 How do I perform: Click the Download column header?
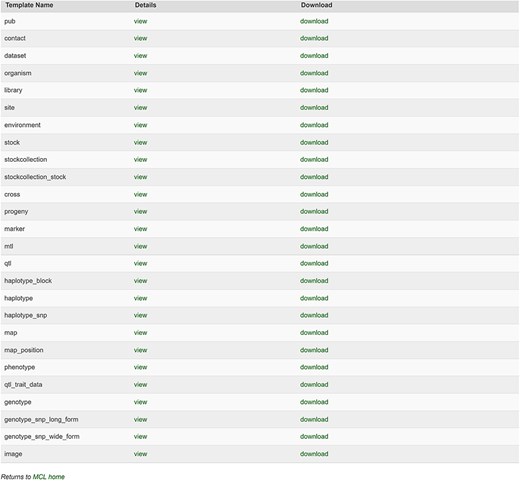tap(316, 5)
